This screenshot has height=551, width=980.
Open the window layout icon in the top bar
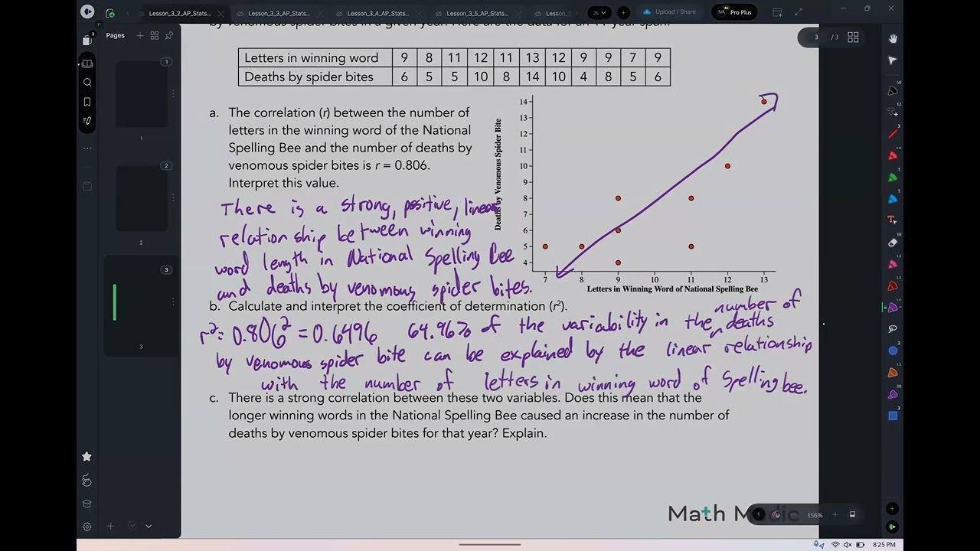pyautogui.click(x=778, y=12)
